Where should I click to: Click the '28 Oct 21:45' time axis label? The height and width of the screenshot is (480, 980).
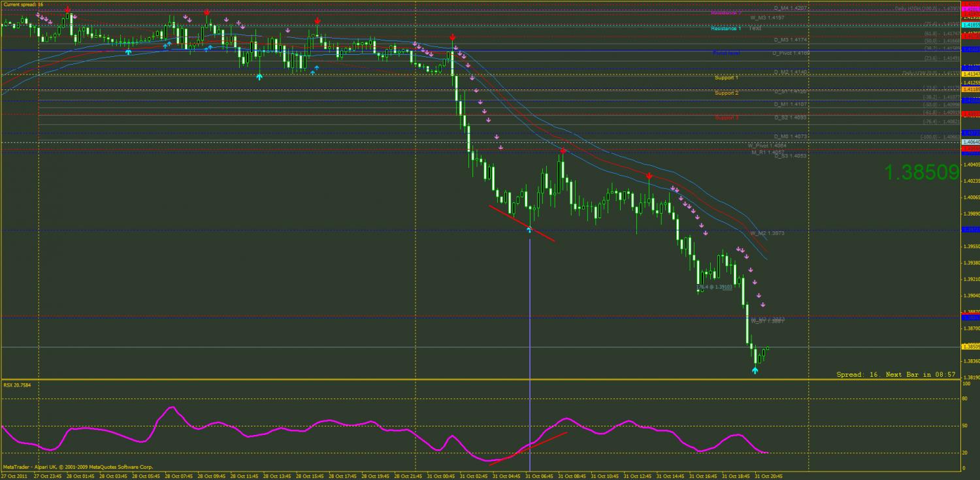coord(410,476)
